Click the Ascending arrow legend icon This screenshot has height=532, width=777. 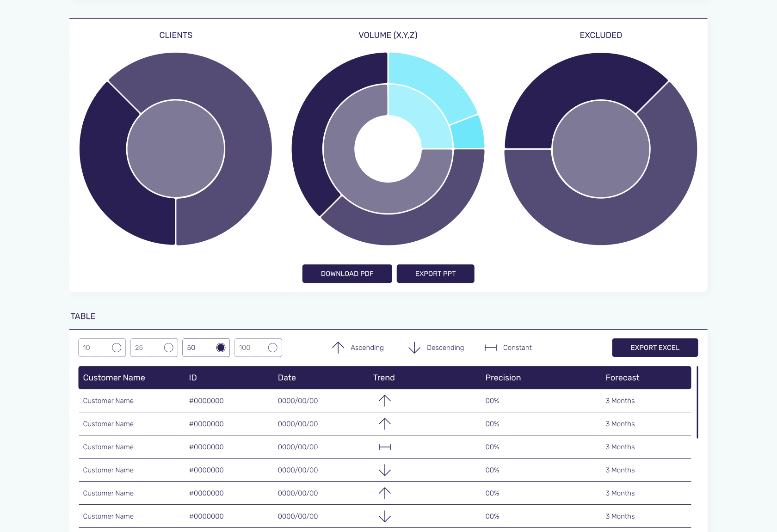[338, 348]
